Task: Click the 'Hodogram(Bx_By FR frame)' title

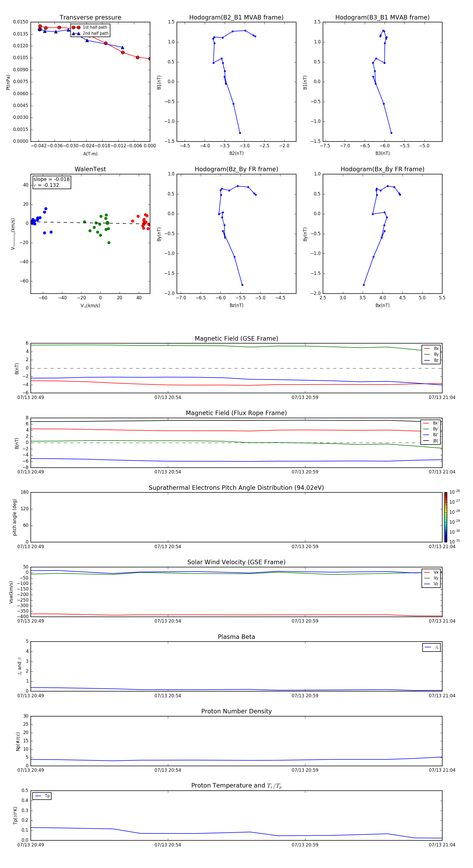Action: (382, 169)
